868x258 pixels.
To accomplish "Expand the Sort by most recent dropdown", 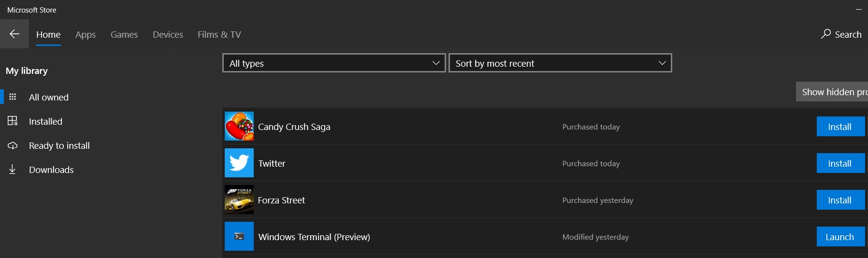I will click(x=560, y=63).
